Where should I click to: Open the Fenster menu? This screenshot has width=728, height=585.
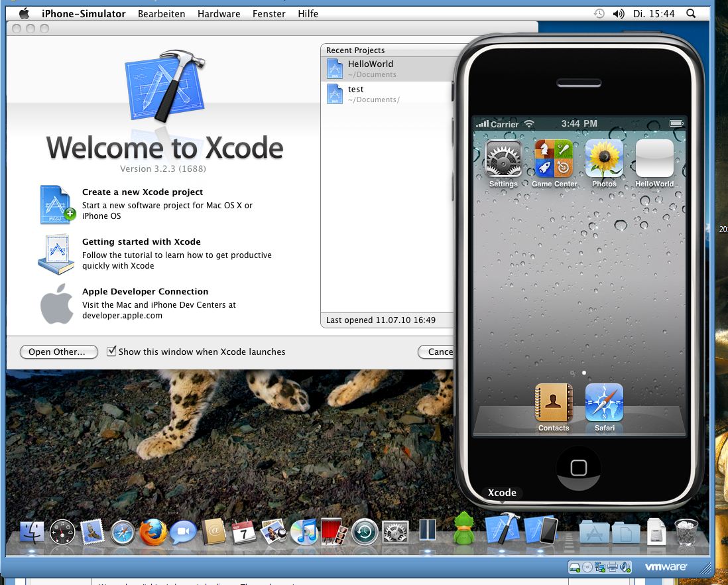(269, 13)
